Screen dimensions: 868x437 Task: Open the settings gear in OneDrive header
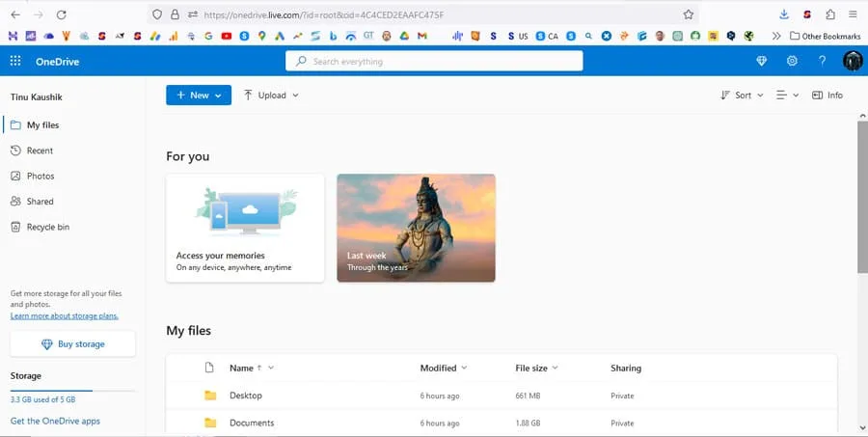(792, 61)
